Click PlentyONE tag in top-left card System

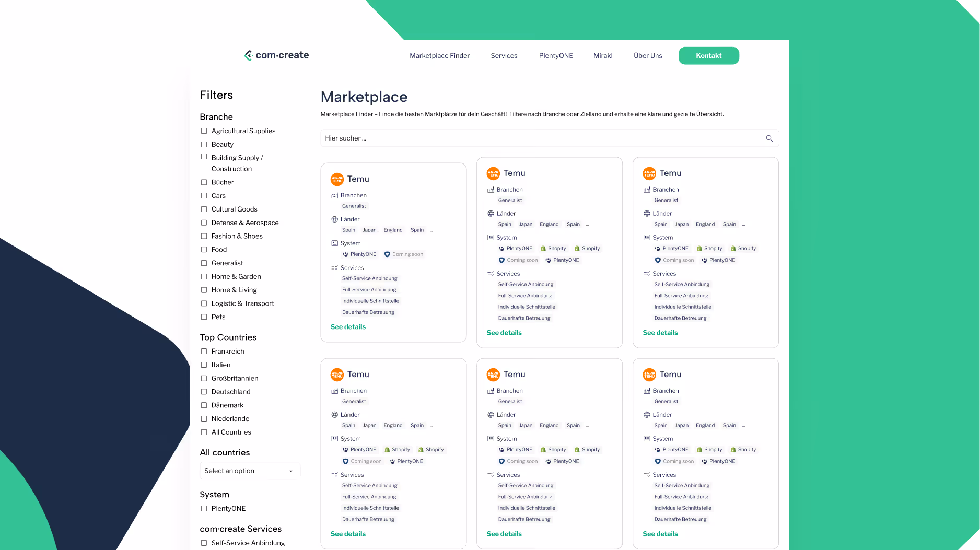coord(359,254)
